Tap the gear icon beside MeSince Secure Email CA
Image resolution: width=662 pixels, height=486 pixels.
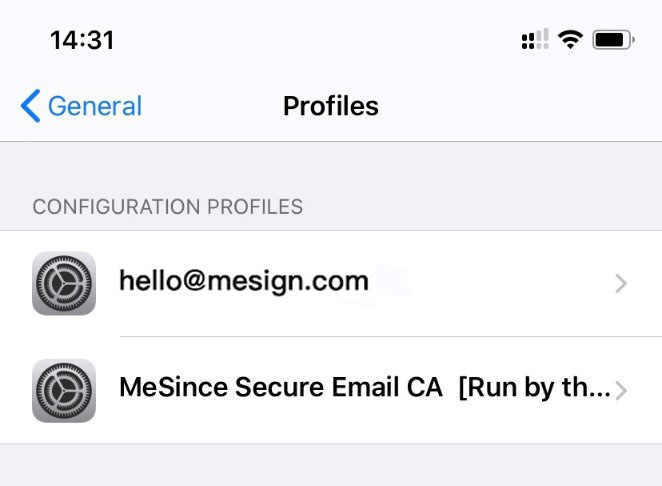(x=64, y=391)
